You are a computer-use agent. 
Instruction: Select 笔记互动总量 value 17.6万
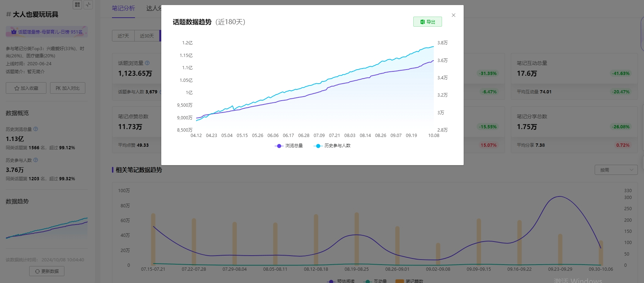coord(527,74)
